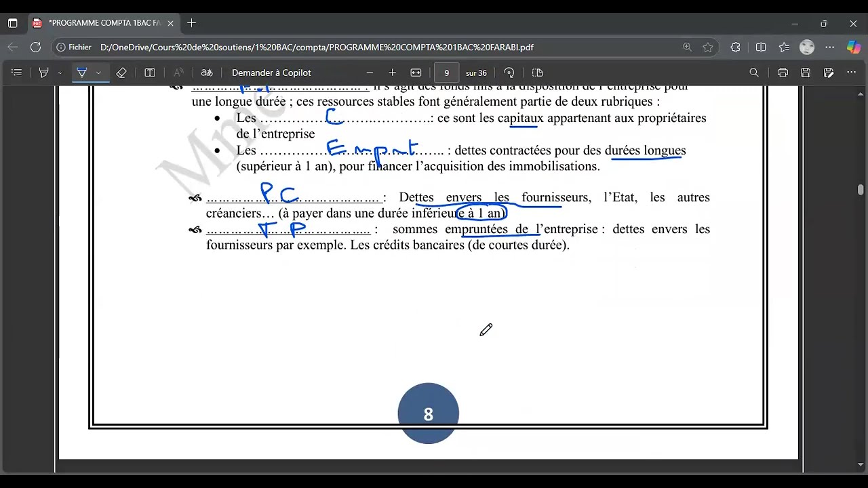Click the vertical scrollbar thumb

[861, 189]
